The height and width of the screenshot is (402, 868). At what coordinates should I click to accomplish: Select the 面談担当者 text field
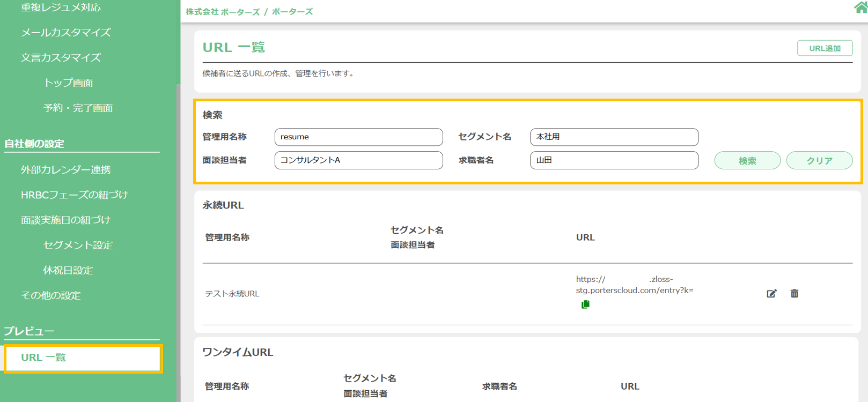[358, 160]
